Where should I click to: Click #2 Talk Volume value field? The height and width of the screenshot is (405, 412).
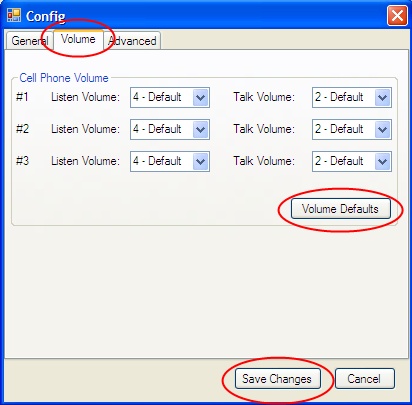point(352,129)
